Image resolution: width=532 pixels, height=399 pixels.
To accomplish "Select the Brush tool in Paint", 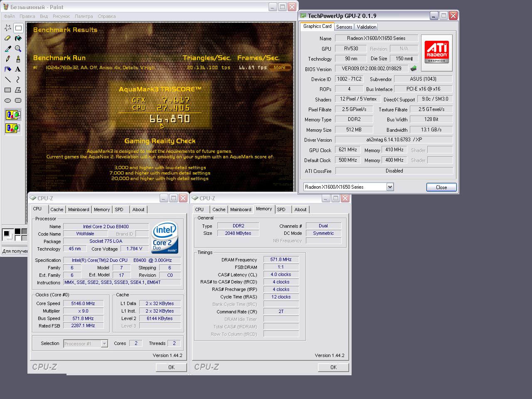I will (18, 59).
